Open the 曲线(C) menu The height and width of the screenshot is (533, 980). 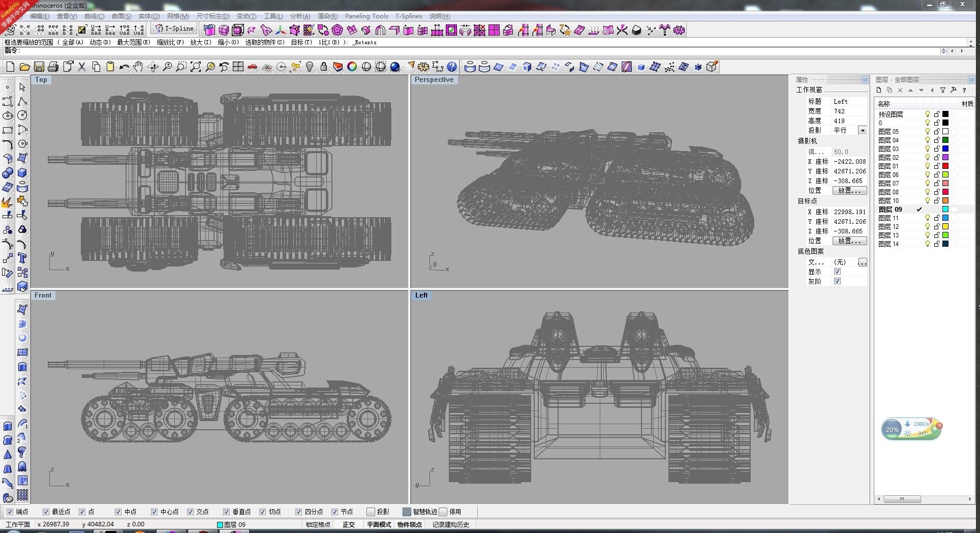tap(94, 16)
